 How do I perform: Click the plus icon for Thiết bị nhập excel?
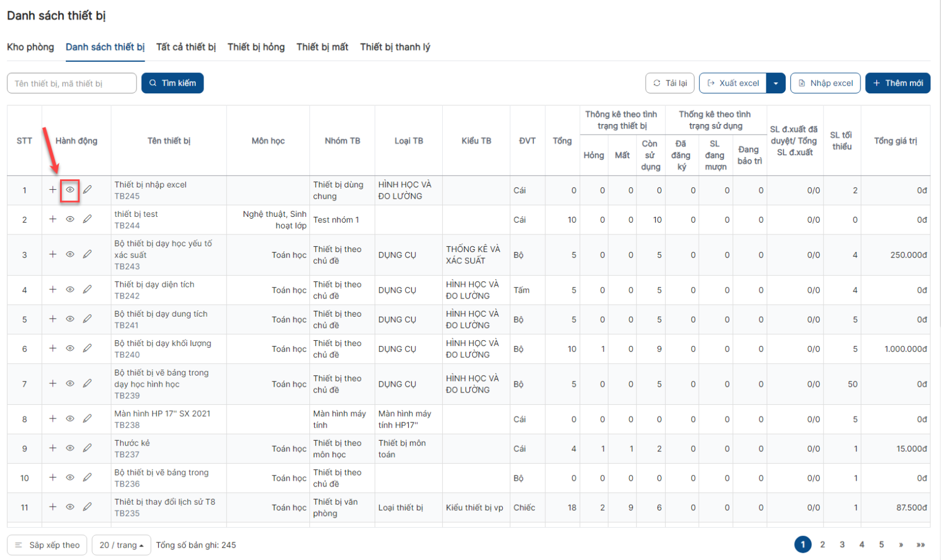(x=53, y=190)
